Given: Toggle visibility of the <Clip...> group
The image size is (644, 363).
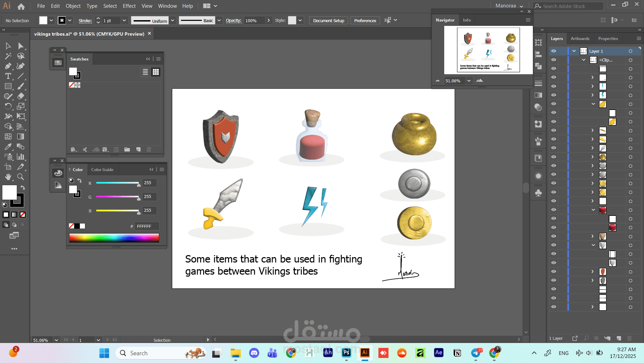Looking at the screenshot, I should 554,60.
